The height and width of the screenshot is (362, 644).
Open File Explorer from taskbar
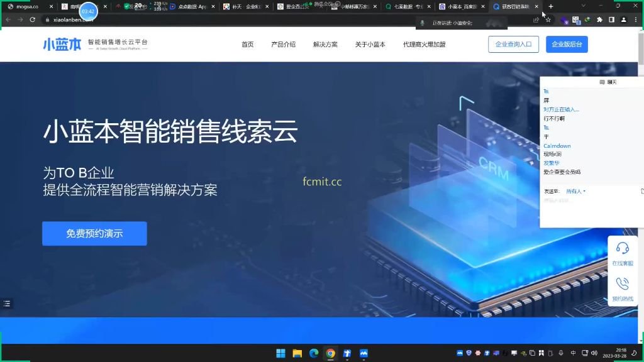297,353
